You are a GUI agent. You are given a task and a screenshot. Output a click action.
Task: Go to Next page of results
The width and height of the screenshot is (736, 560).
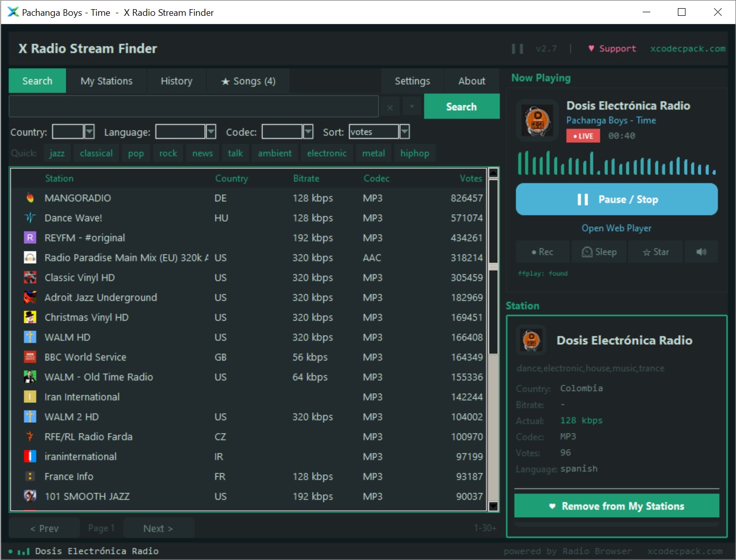158,528
